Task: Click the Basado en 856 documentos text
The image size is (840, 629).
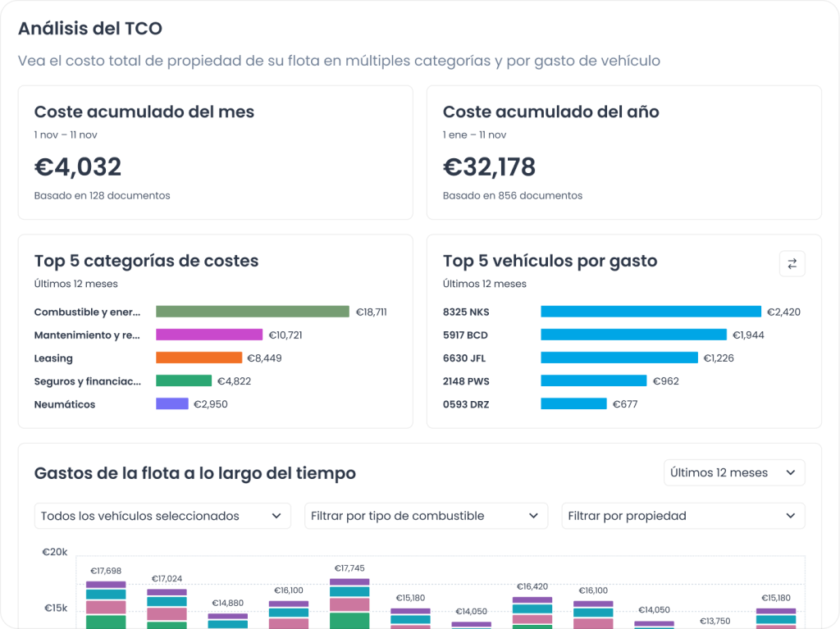Action: point(512,196)
